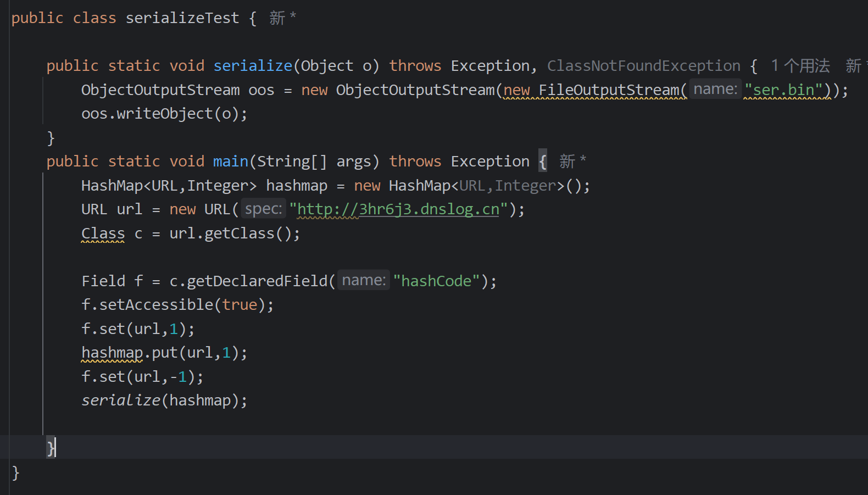Image resolution: width=868 pixels, height=495 pixels.
Task: Click the closing brace of main method
Action: pyautogui.click(x=51, y=448)
